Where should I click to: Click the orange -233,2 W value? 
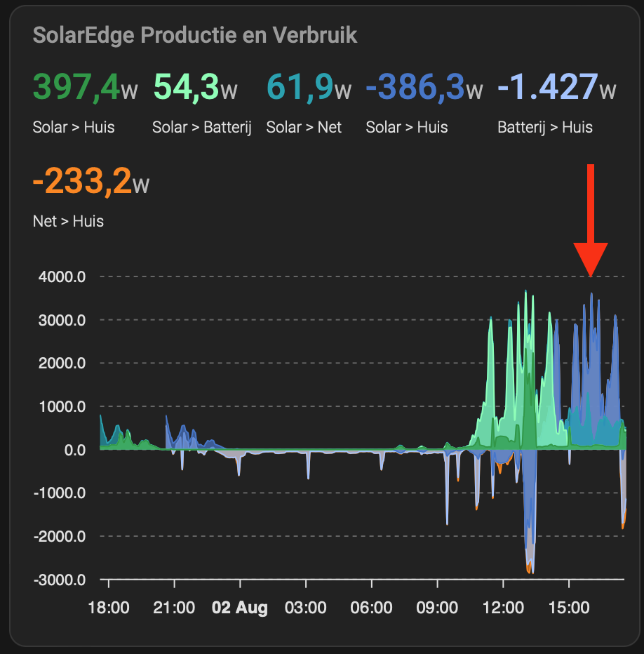[x=91, y=181]
